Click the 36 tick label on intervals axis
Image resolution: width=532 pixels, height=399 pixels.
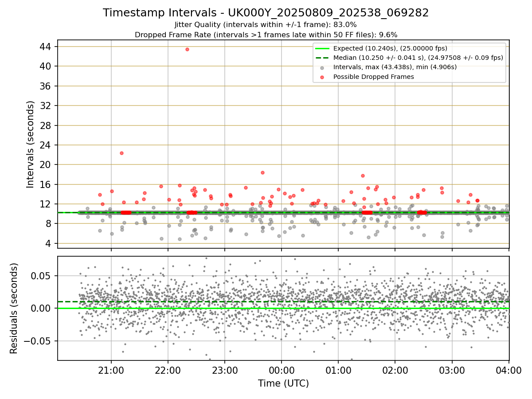(x=45, y=86)
